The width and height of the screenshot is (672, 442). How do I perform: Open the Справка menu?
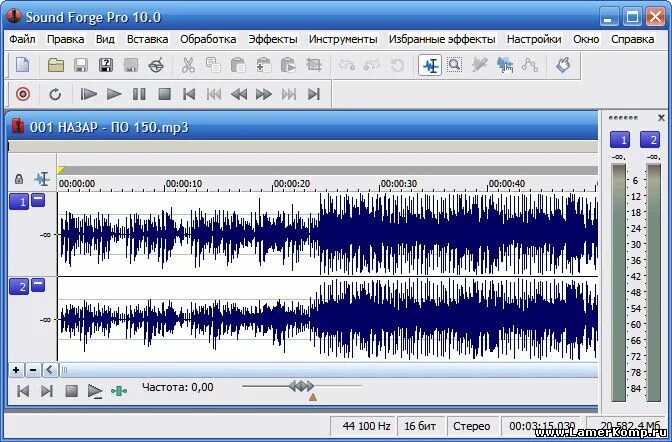click(x=632, y=39)
